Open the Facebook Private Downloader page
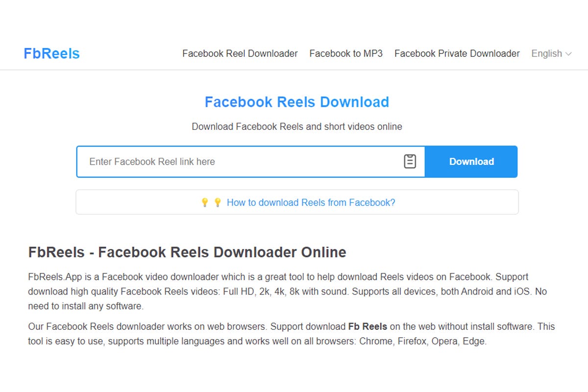Viewport: 588px width, 392px height. point(456,53)
